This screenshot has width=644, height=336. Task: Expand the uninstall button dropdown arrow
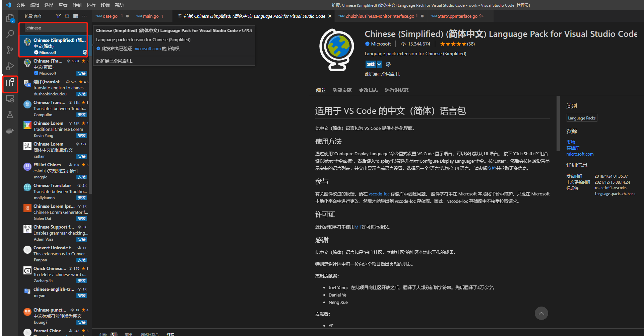click(379, 64)
